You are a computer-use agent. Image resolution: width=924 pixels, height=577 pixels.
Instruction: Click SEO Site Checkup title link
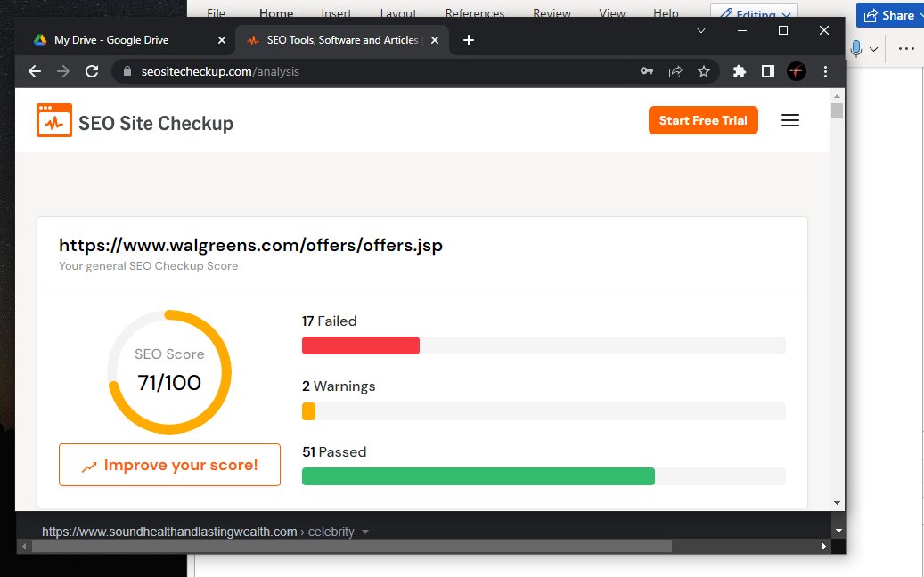(156, 123)
